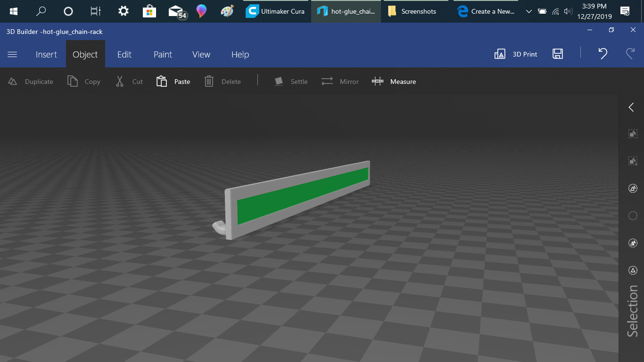Paste an object from the clipboard

(x=173, y=82)
